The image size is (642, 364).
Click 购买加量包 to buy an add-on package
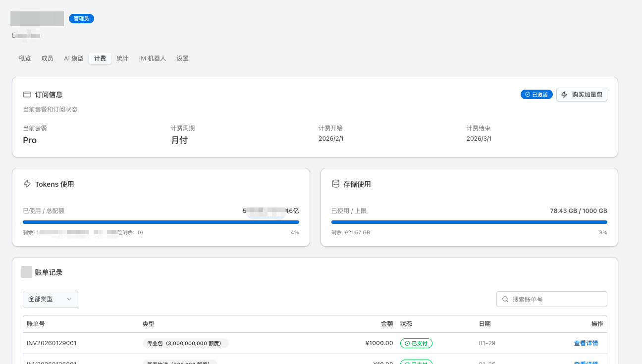pyautogui.click(x=582, y=95)
